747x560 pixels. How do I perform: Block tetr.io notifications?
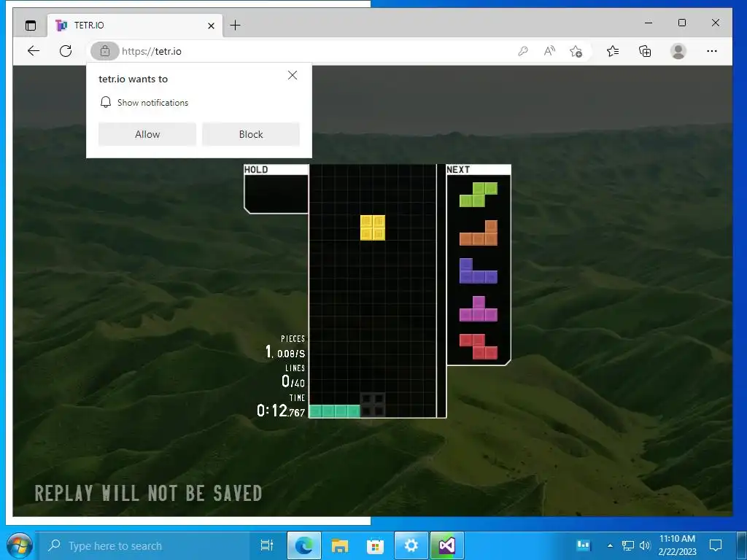click(251, 134)
